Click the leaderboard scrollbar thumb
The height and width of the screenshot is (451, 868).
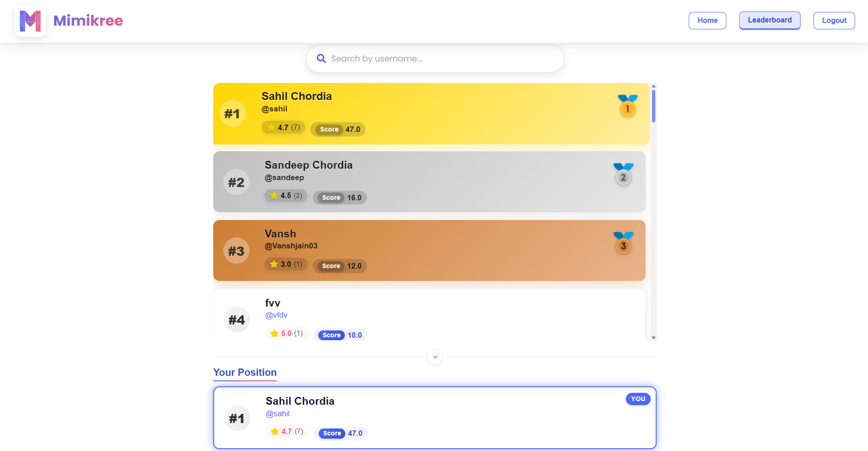coord(653,106)
